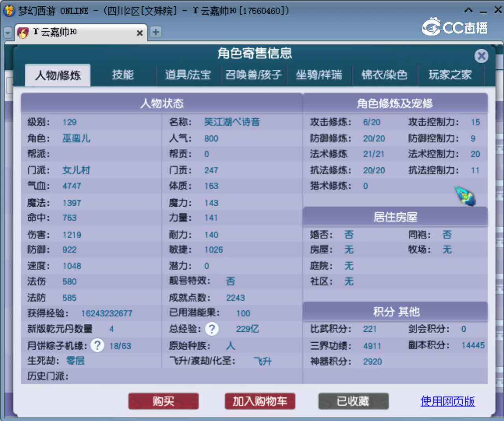
Task: Click the 气血 value 4747
Action: 72,186
